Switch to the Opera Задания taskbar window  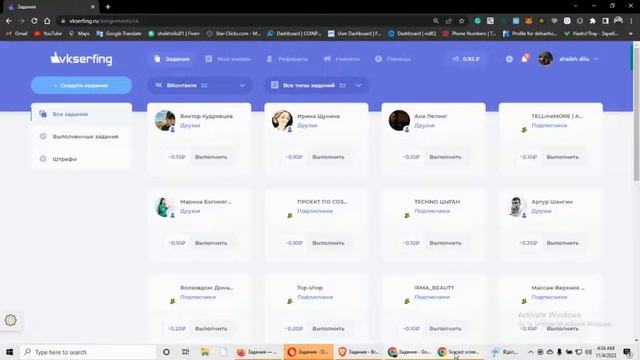tap(308, 352)
